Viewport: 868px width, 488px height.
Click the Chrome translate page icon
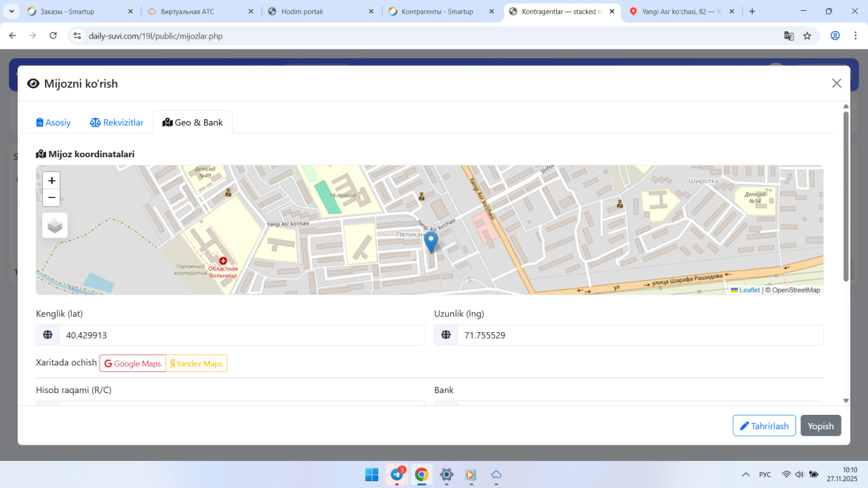tap(789, 36)
